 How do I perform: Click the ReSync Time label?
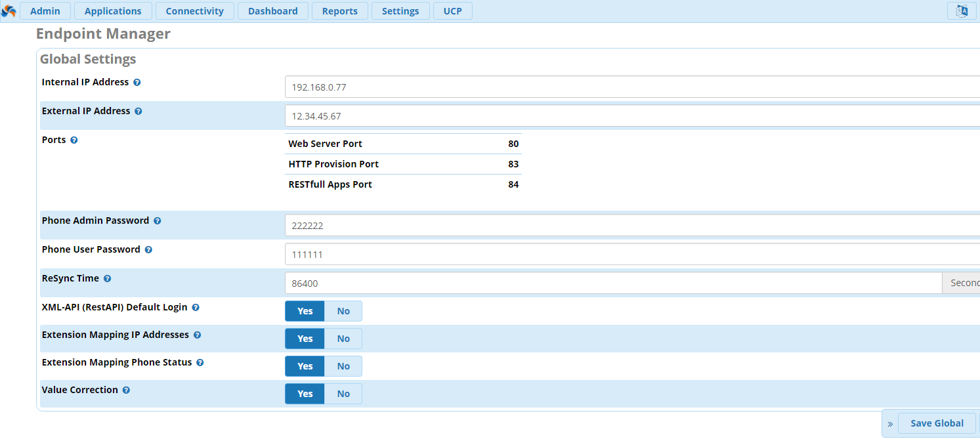[71, 278]
